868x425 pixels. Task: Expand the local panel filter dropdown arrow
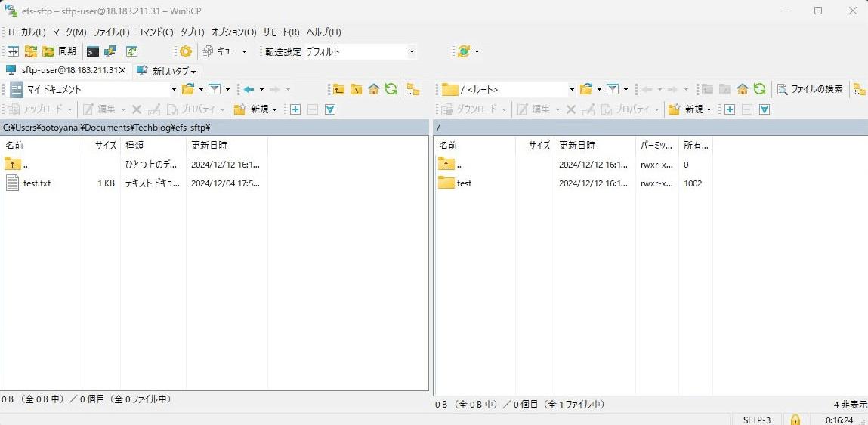click(x=227, y=89)
